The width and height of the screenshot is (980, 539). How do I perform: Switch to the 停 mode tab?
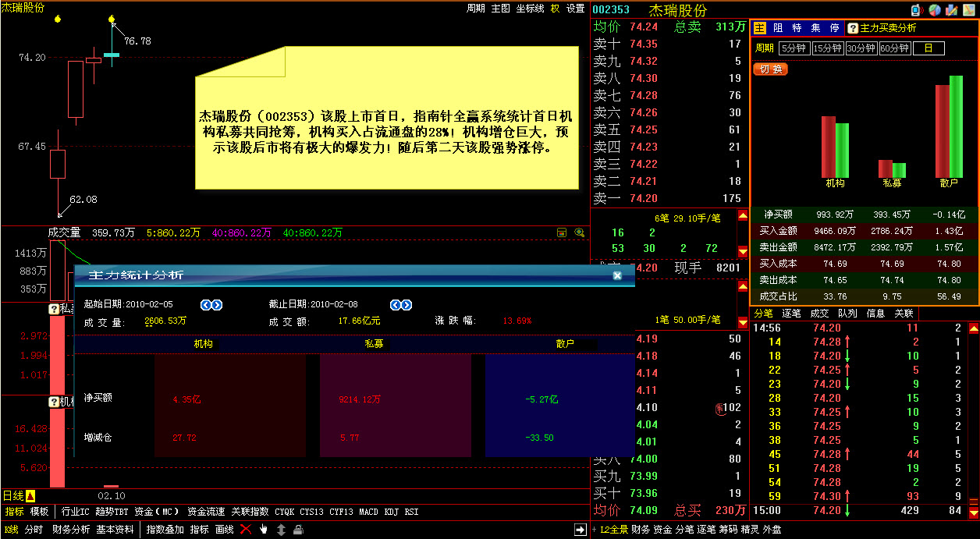(x=834, y=27)
